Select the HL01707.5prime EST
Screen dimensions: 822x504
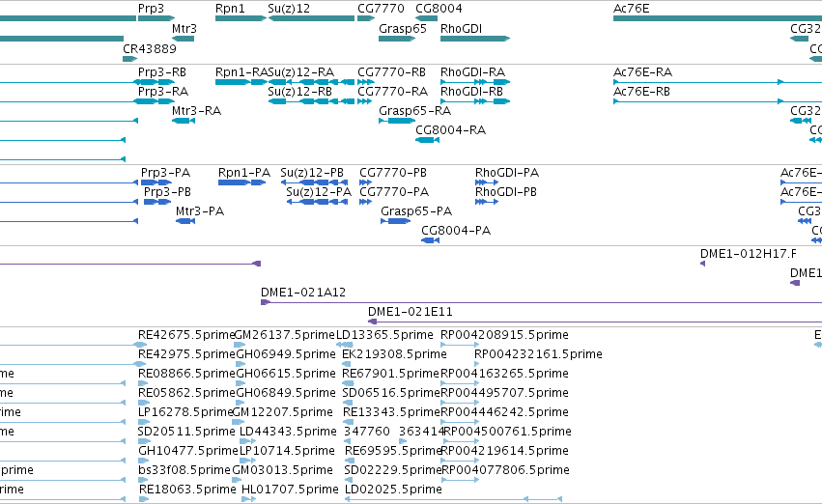click(248, 499)
